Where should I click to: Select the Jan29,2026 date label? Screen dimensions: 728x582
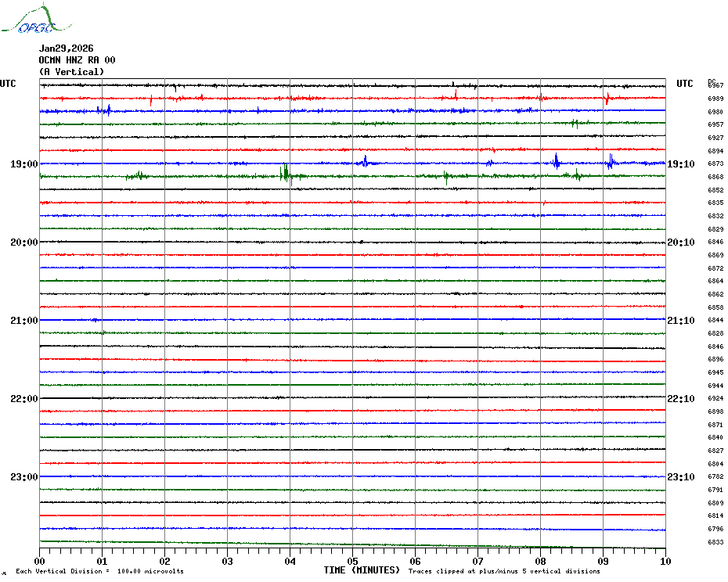point(66,48)
